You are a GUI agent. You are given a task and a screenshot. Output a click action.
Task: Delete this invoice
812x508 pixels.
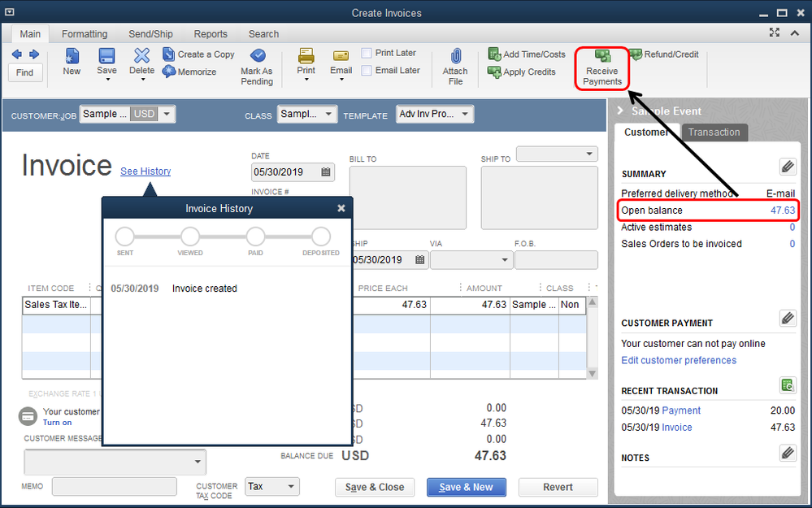point(141,62)
